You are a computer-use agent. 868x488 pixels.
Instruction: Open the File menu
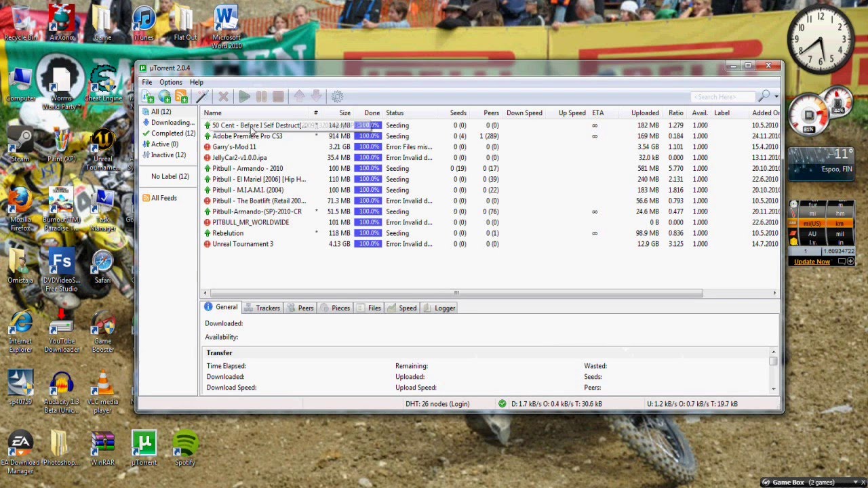(146, 82)
